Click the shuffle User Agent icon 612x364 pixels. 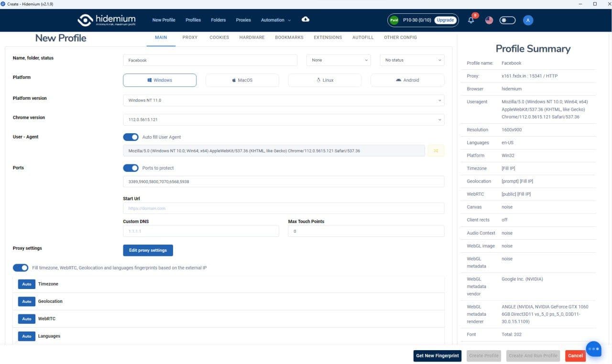tap(436, 151)
